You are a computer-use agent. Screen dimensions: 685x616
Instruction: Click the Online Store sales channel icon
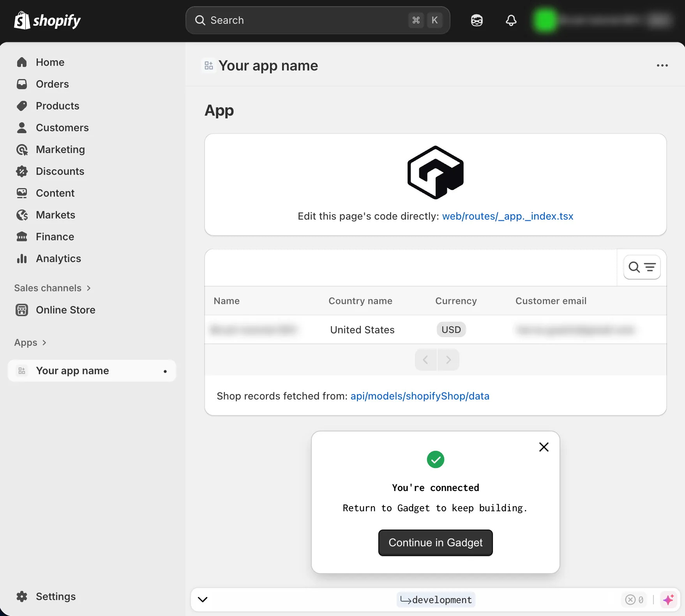pyautogui.click(x=21, y=310)
